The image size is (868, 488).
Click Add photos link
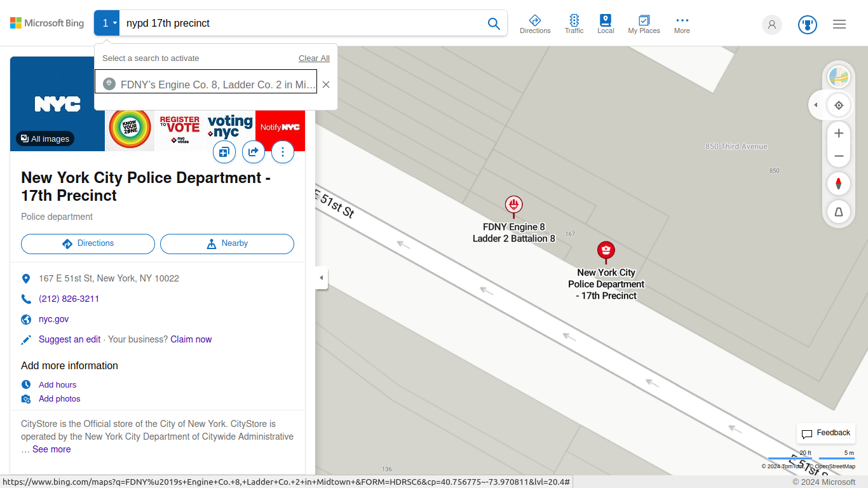[59, 398]
